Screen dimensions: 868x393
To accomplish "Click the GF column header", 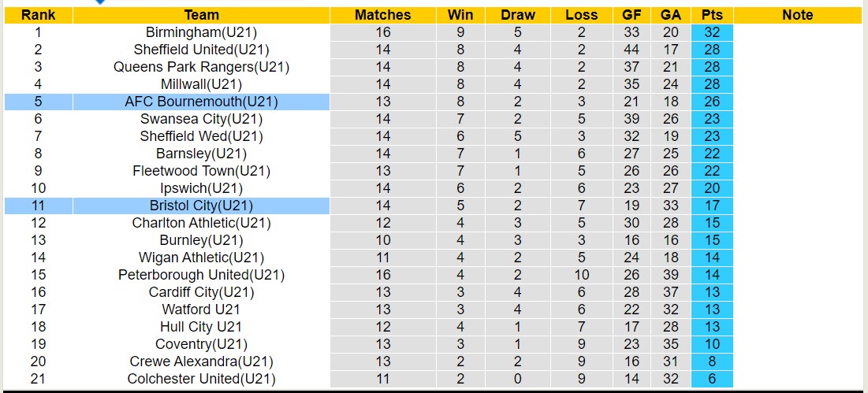I will tap(631, 15).
